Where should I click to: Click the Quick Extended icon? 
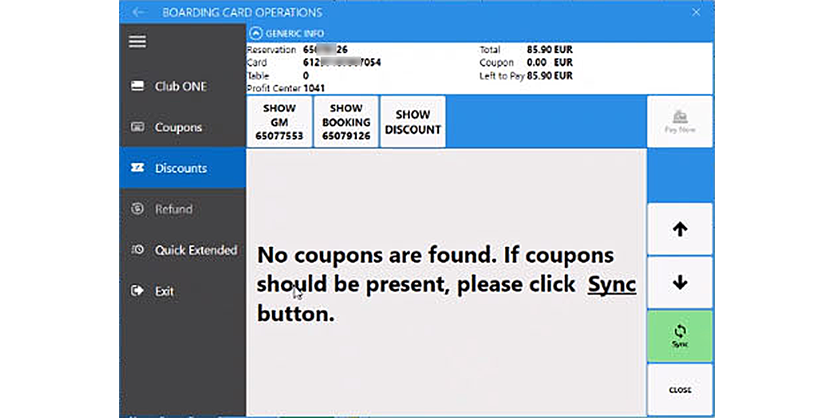[138, 250]
